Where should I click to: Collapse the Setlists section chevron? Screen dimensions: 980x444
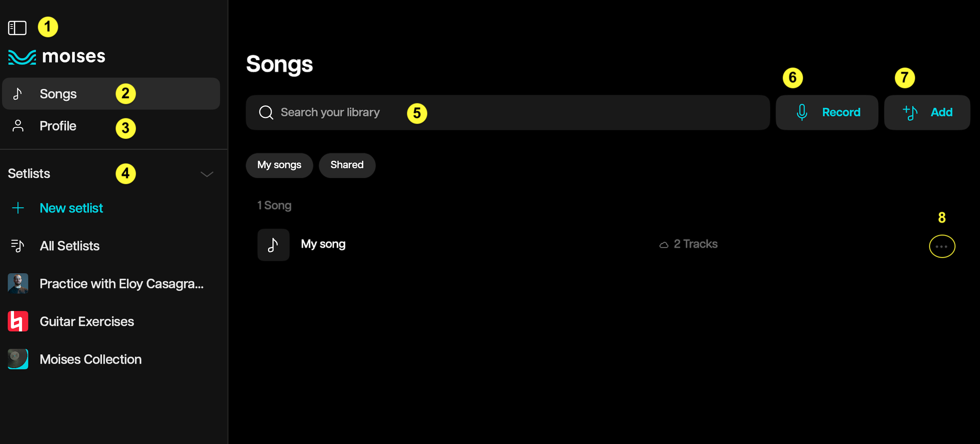tap(207, 174)
